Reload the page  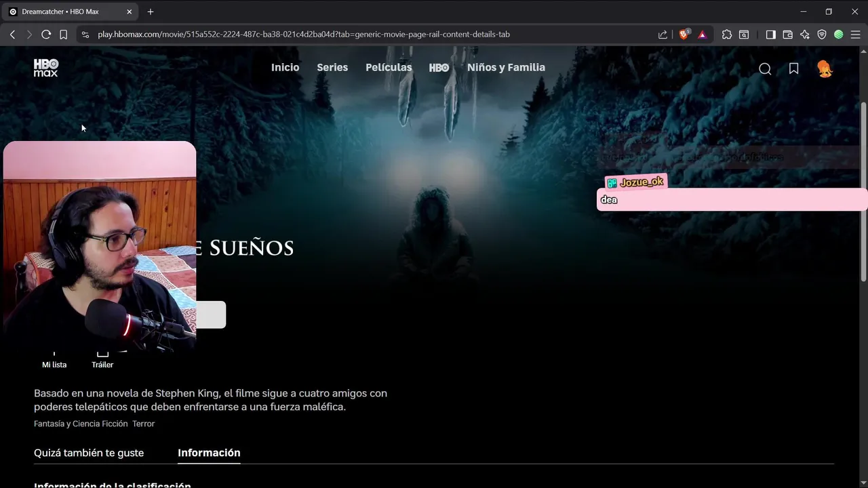46,35
